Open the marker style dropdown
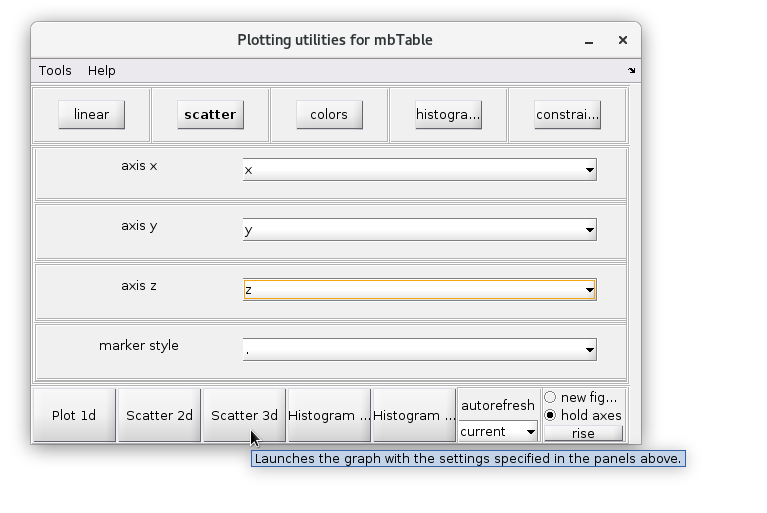Screen dimensions: 767x513 (x=420, y=350)
